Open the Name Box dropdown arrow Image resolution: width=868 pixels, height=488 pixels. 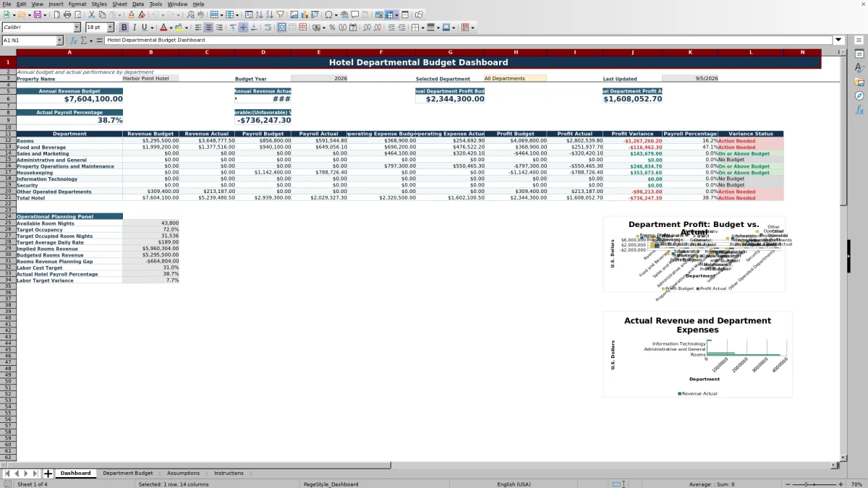[x=59, y=40]
